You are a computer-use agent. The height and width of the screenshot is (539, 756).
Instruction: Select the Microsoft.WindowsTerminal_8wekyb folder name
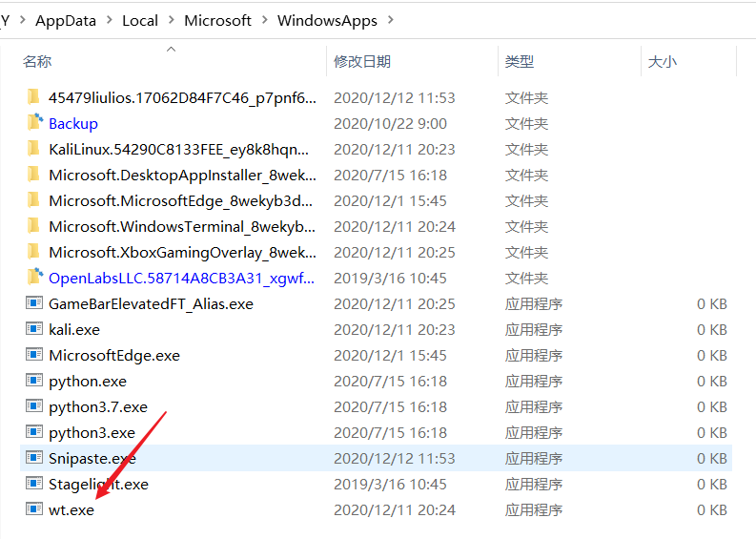pos(182,227)
